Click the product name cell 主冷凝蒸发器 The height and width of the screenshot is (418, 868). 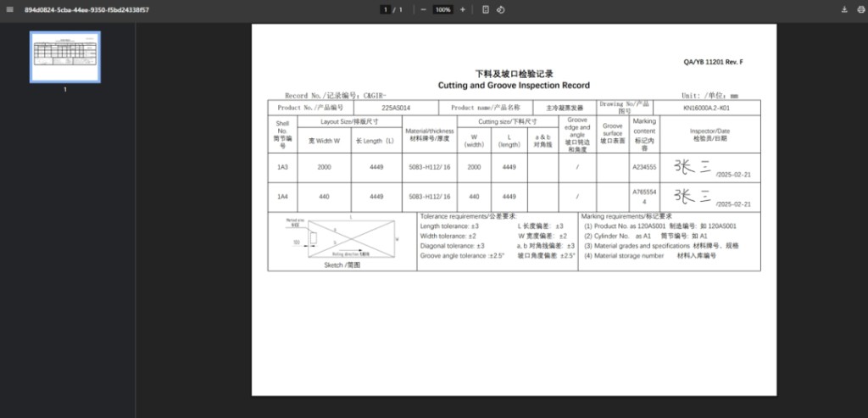click(x=565, y=108)
